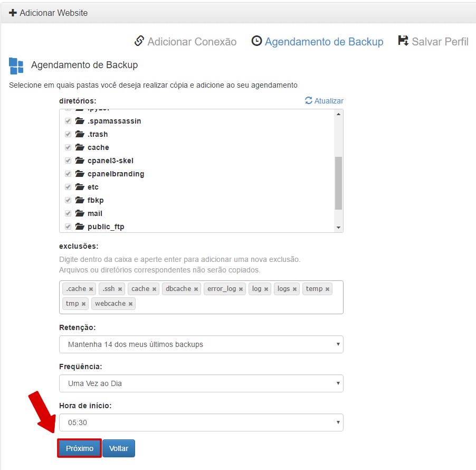The width and height of the screenshot is (476, 470).
Task: Remove the .cache exclusion tag
Action: pyautogui.click(x=91, y=289)
